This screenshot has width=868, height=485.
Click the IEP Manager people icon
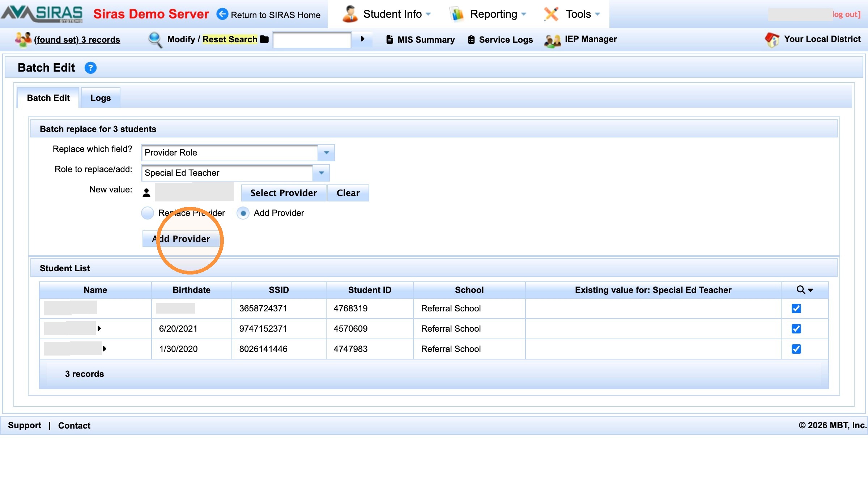(552, 40)
